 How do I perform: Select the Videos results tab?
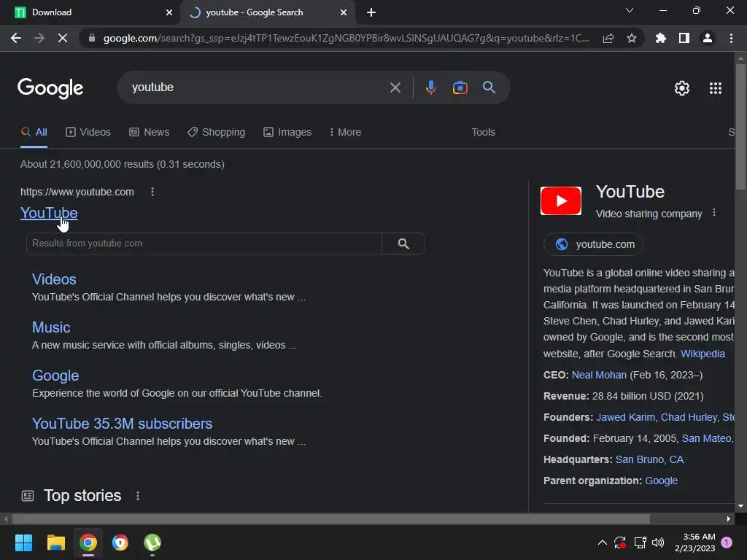[x=88, y=133]
